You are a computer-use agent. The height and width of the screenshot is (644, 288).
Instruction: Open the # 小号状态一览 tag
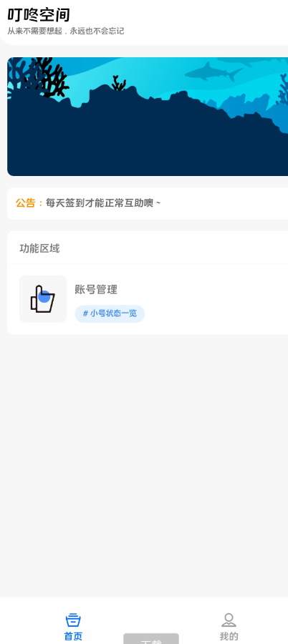[x=110, y=314]
